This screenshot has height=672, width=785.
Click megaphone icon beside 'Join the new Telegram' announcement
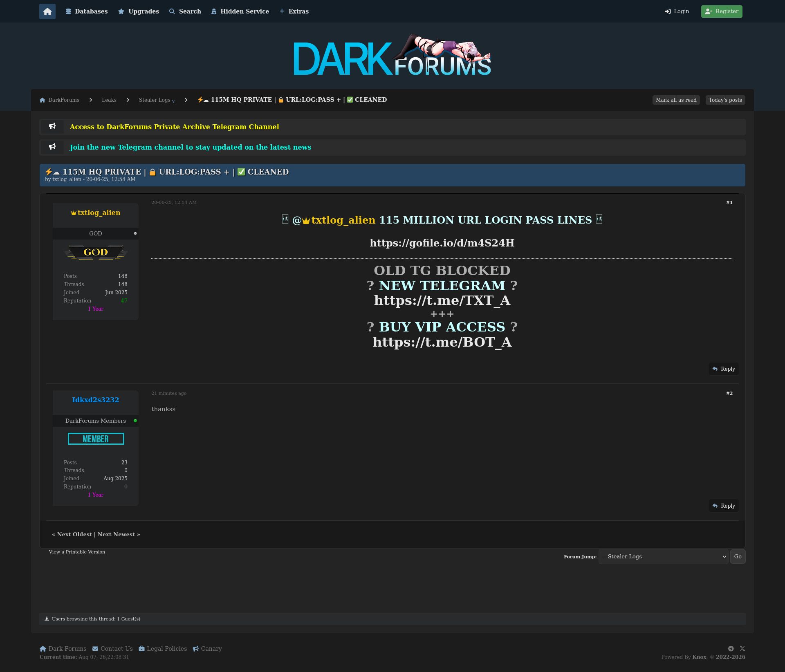point(52,147)
